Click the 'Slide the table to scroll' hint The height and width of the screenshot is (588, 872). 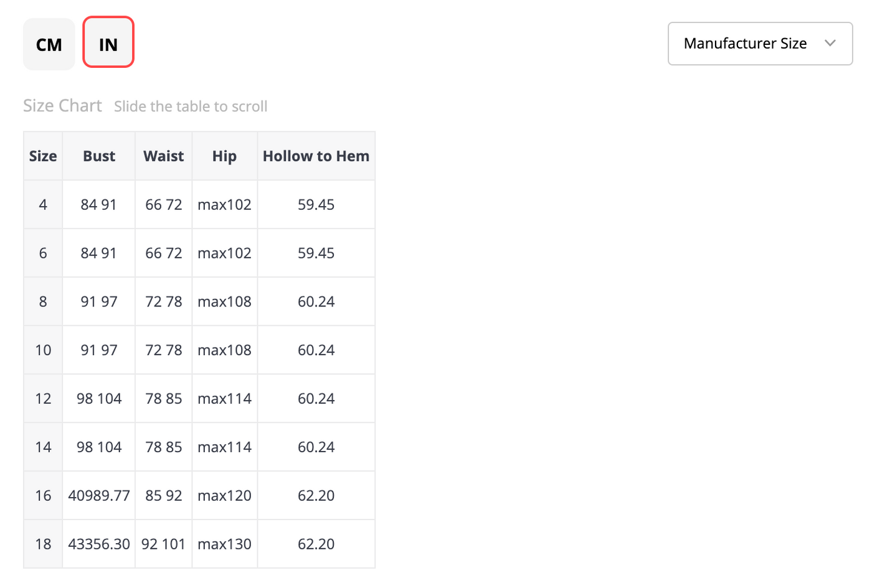click(191, 107)
